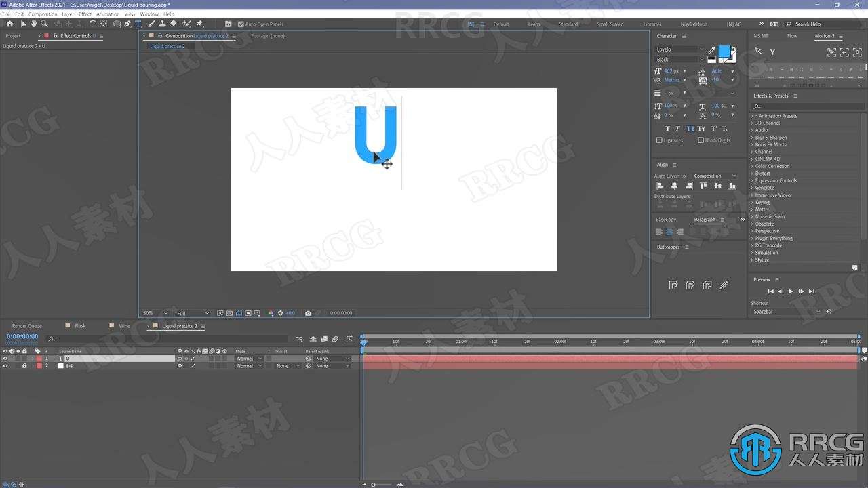Open Align Layers to Composition dropdown

coord(714,176)
